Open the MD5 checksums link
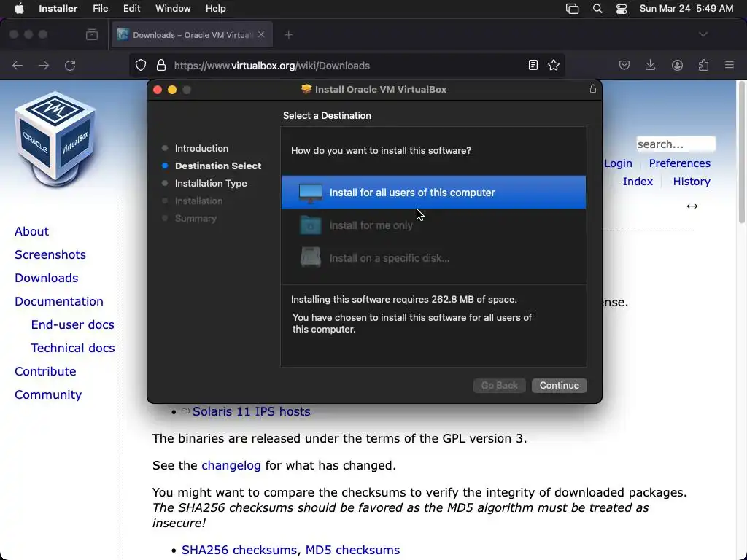 coord(352,550)
